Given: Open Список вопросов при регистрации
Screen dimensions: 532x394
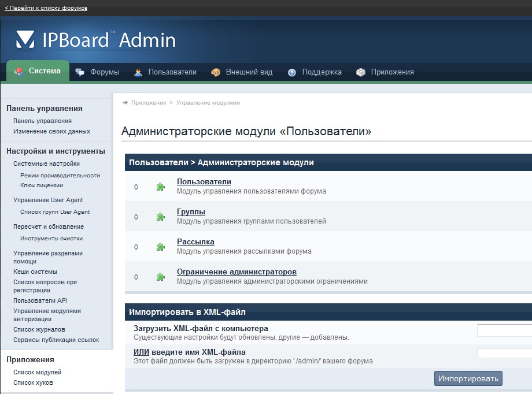Looking at the screenshot, I should point(45,286).
